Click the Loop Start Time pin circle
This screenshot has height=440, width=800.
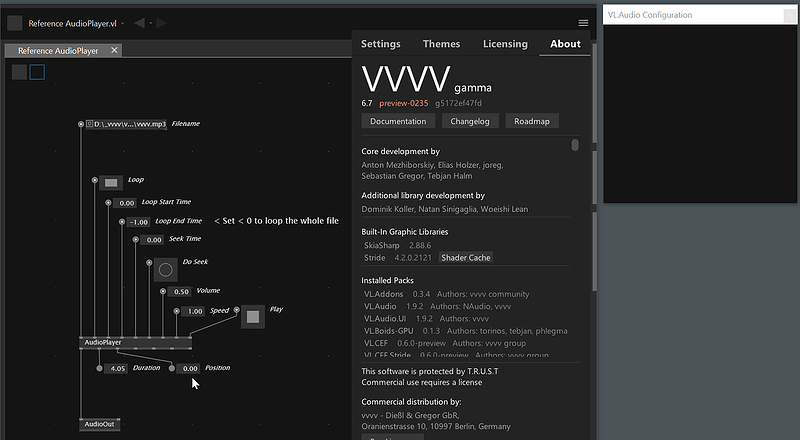click(x=108, y=203)
